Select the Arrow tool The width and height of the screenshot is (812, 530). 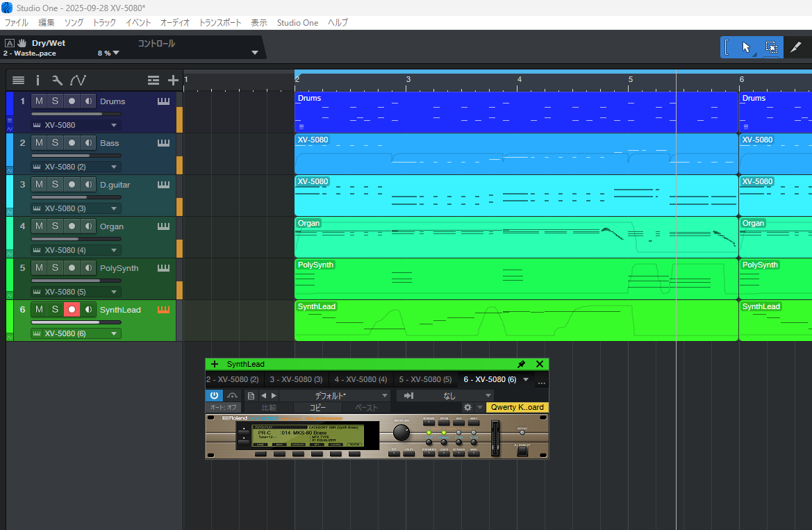[x=746, y=47]
